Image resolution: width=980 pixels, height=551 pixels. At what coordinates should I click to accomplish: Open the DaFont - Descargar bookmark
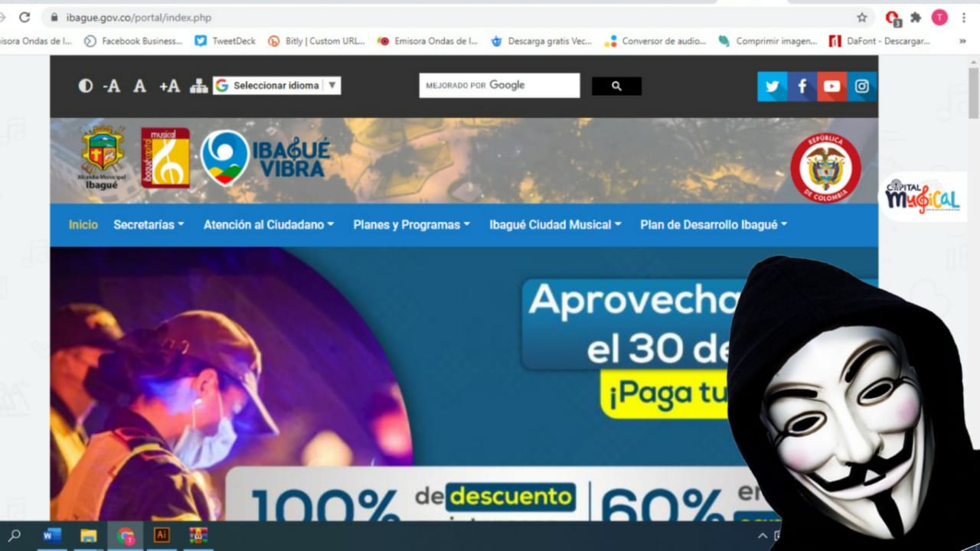coord(880,41)
